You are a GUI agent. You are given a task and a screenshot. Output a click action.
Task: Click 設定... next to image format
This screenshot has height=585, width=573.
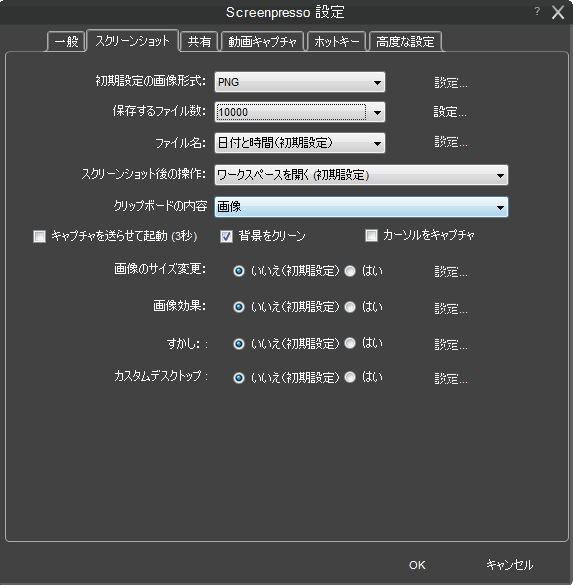451,82
